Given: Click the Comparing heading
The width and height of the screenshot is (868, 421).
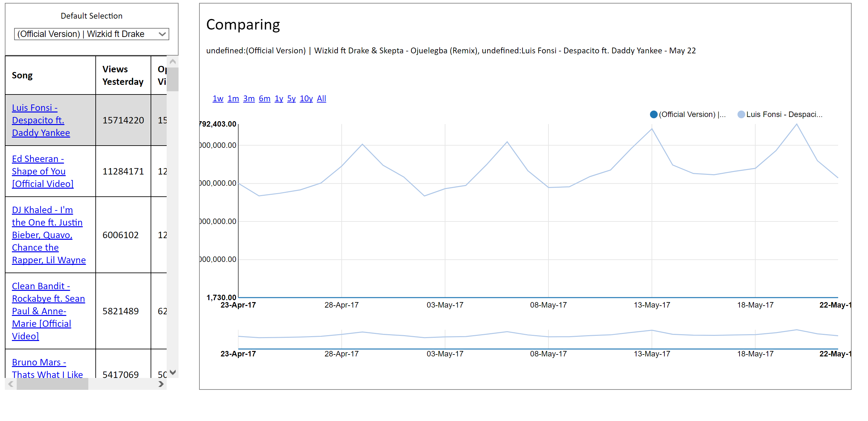Looking at the screenshot, I should 243,25.
